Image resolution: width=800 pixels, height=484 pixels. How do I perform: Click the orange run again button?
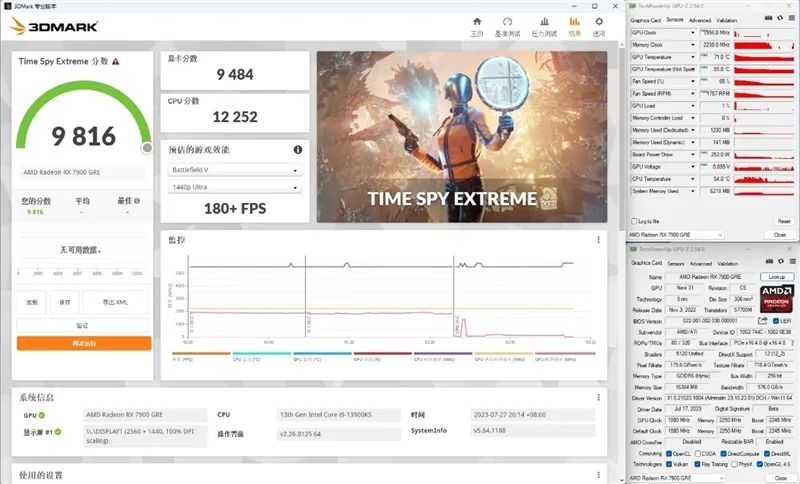pyautogui.click(x=84, y=343)
